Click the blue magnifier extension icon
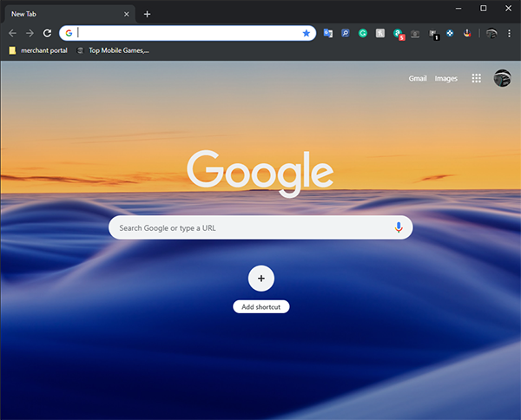Screen dimensions: 521x420 (x=346, y=33)
